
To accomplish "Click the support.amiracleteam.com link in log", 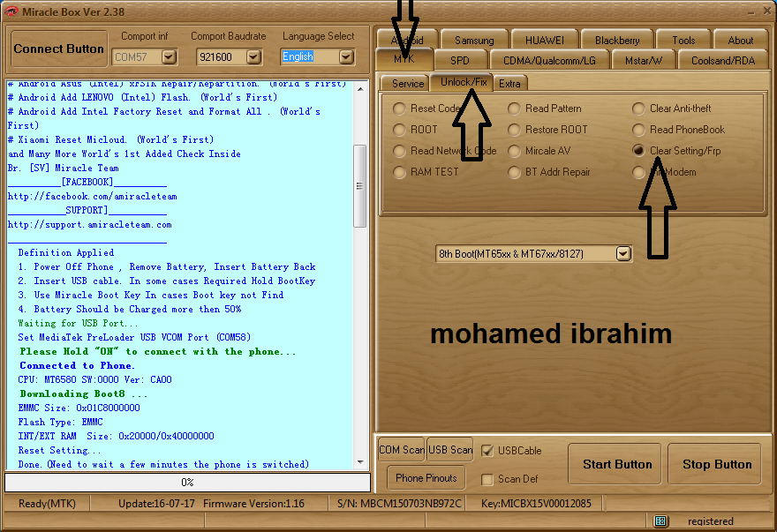I will pyautogui.click(x=90, y=224).
